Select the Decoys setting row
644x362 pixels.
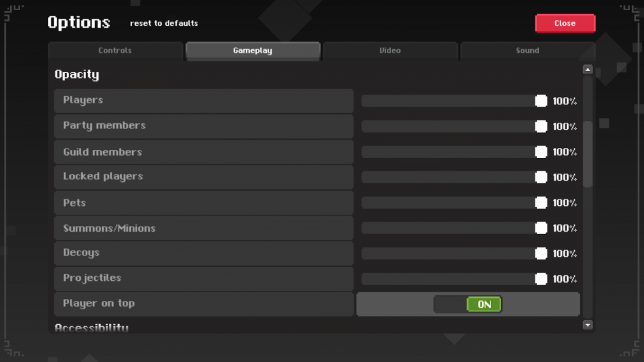tap(204, 253)
